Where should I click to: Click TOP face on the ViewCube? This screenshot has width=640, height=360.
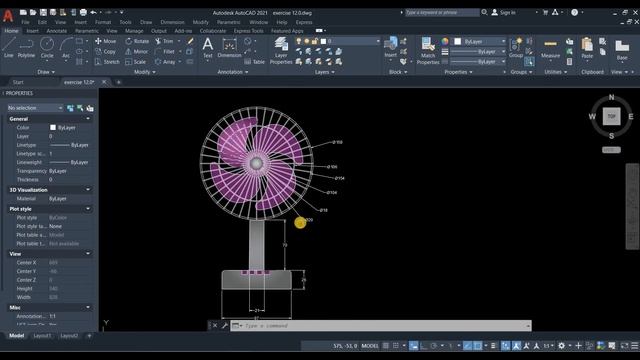pos(611,116)
